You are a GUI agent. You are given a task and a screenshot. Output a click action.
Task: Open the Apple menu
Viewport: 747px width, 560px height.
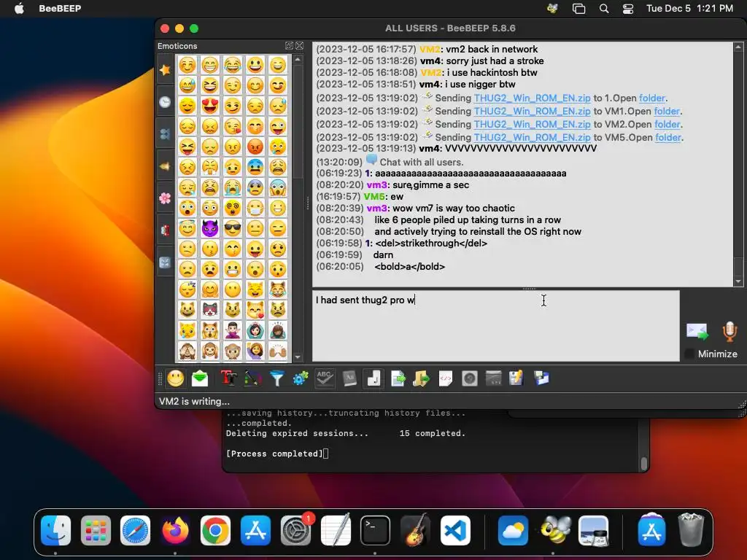(x=19, y=9)
